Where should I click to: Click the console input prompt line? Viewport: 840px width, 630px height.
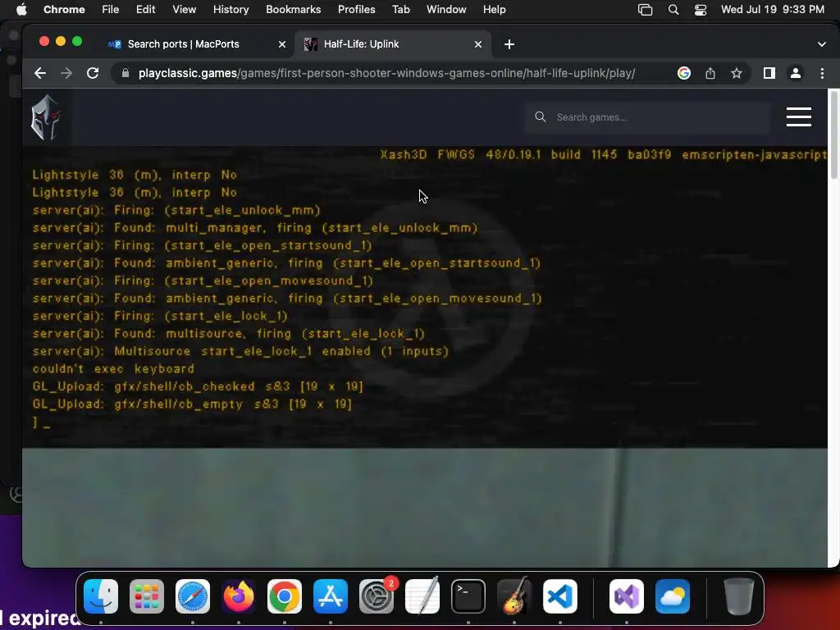41,422
